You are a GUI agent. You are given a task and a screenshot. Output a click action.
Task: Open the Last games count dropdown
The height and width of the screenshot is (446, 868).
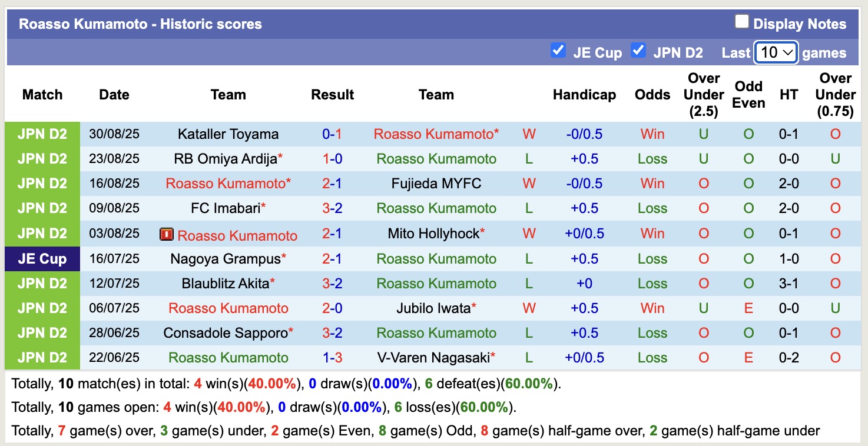pos(776,52)
